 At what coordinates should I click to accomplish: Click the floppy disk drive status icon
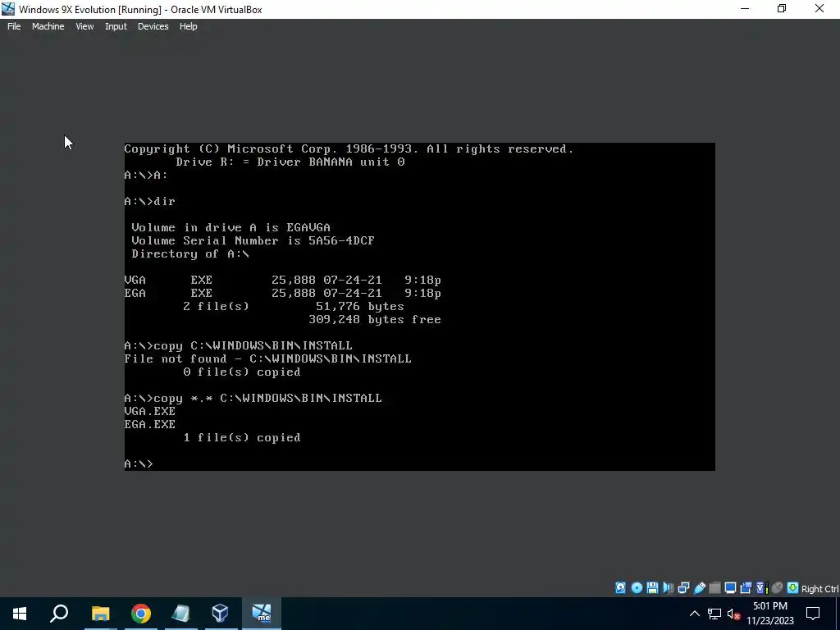coord(652,587)
